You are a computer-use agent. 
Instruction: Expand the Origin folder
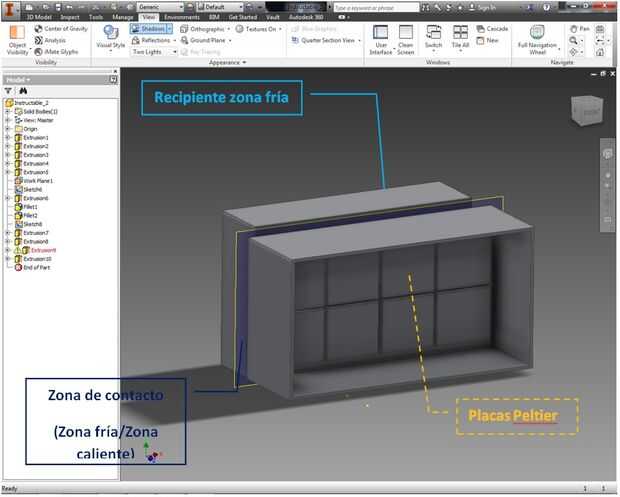pos(7,129)
